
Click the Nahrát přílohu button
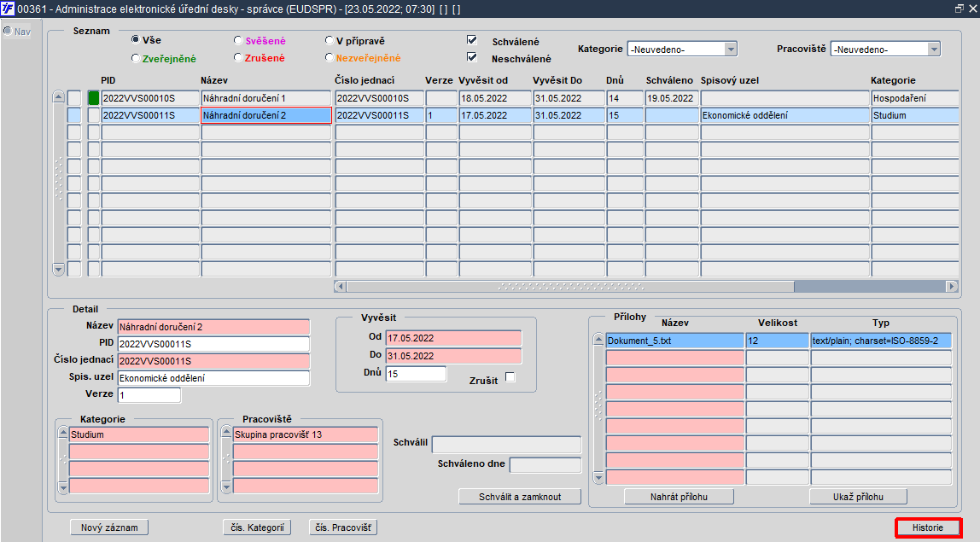click(679, 497)
